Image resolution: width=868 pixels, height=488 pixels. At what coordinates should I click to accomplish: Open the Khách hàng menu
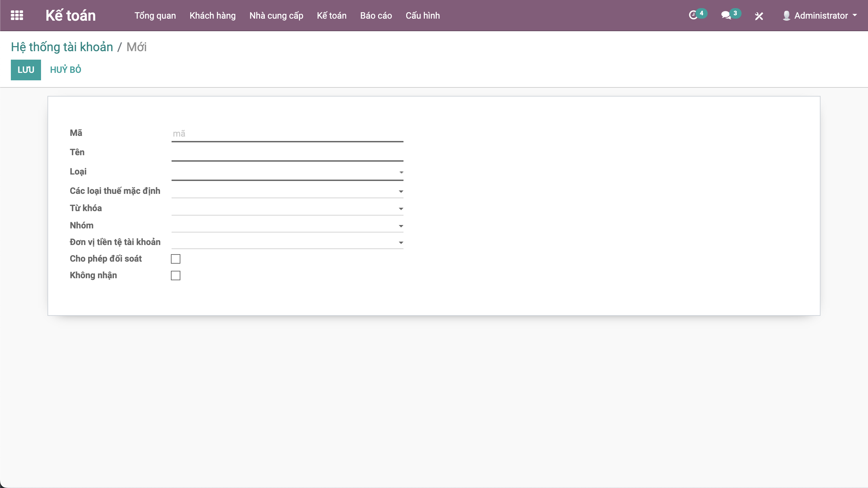(x=213, y=16)
